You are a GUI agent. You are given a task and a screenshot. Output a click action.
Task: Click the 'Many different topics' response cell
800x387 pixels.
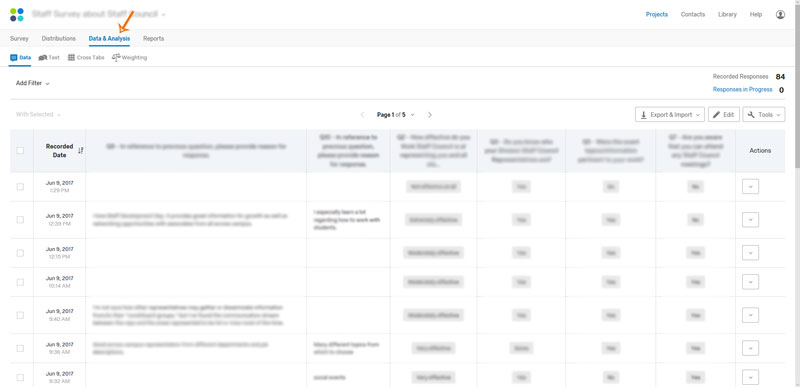(347, 348)
